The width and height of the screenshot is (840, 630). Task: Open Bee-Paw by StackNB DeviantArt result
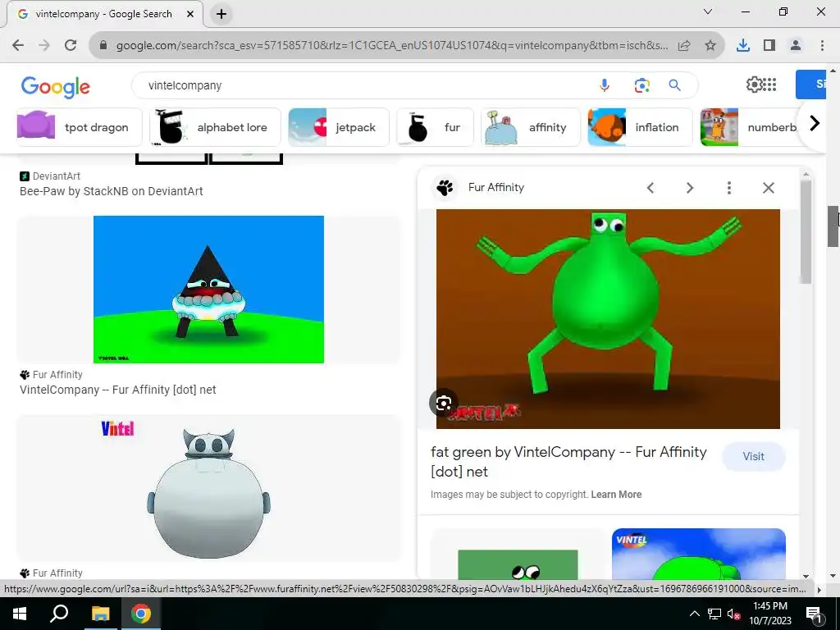click(x=112, y=191)
